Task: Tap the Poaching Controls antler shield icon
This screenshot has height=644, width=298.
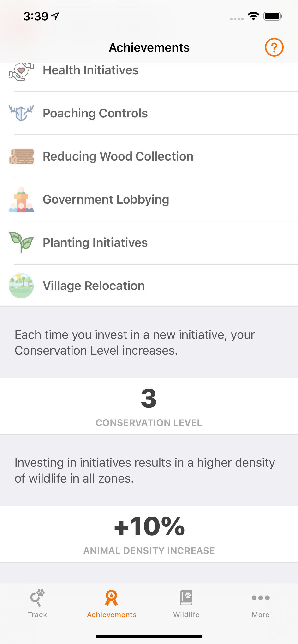Action: (x=21, y=113)
